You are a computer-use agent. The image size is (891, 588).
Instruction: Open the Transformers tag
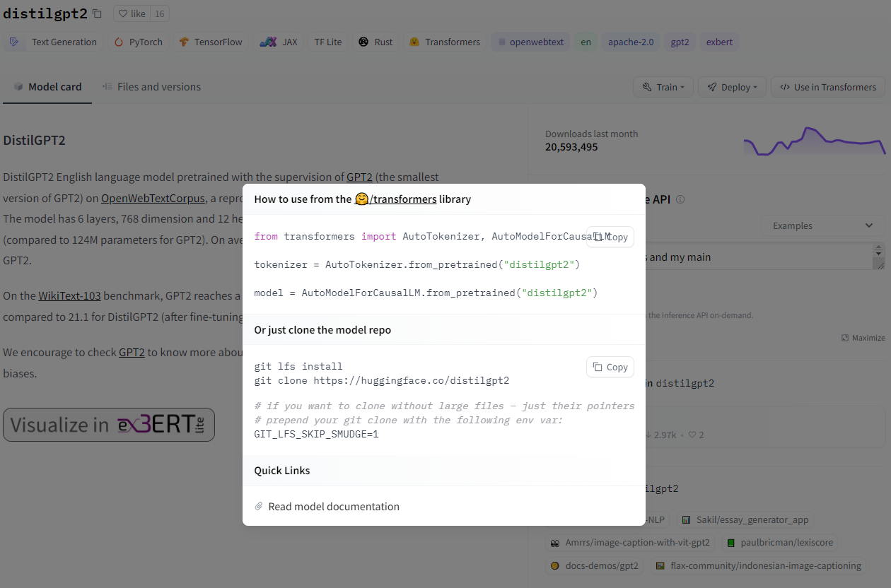(x=445, y=42)
